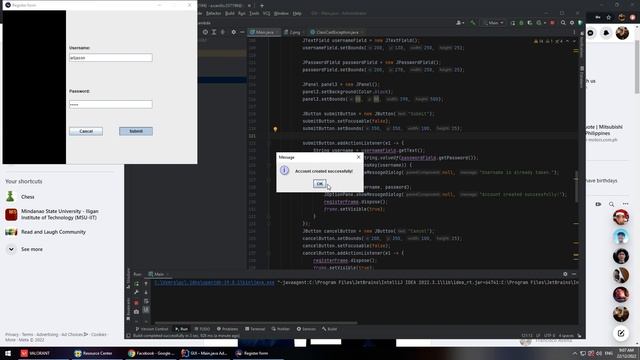640x360 pixels.
Task: Minimize the Run panel with hide icon
Action: (x=574, y=274)
